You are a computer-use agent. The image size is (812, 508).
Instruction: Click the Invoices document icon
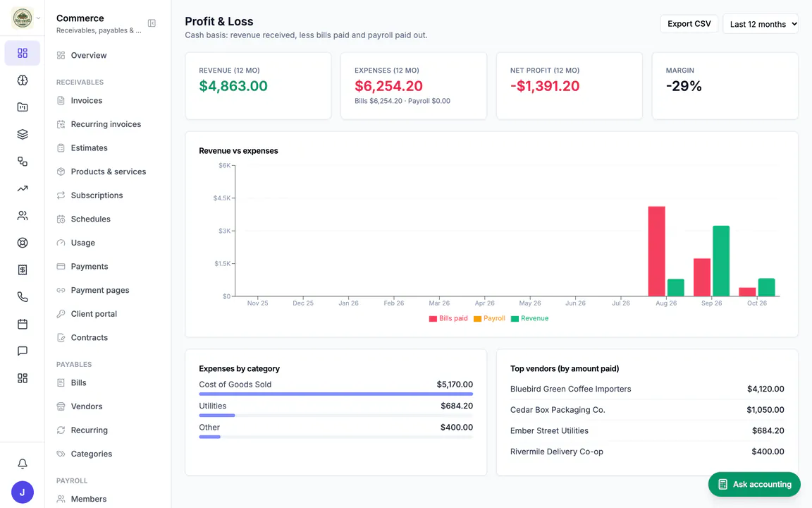point(61,101)
